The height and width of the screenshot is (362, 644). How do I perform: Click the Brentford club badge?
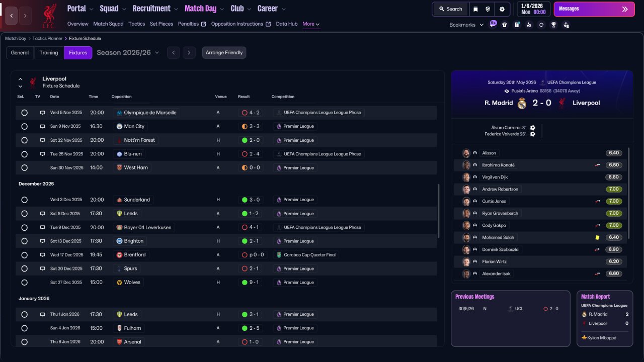(x=119, y=255)
